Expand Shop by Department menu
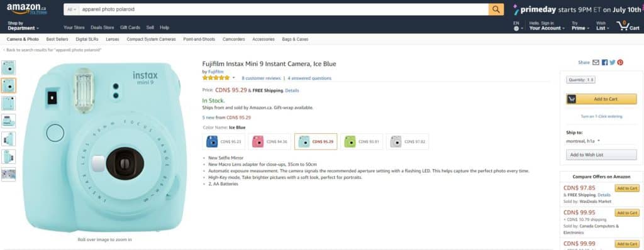The width and height of the screenshot is (644, 250). point(23,26)
